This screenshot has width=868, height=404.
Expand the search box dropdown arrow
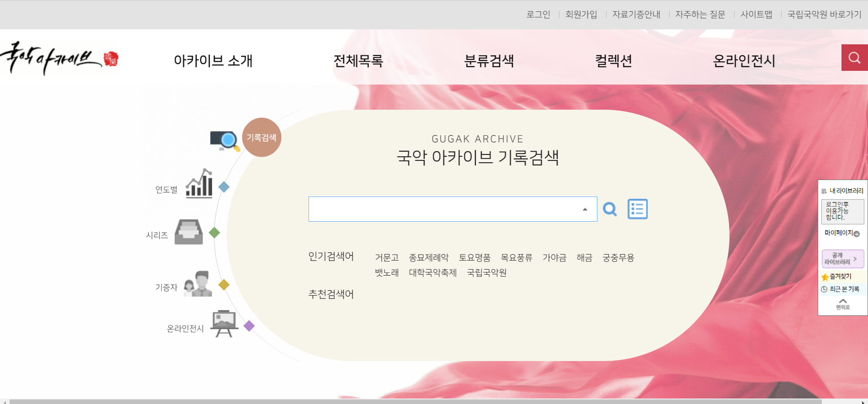(585, 209)
